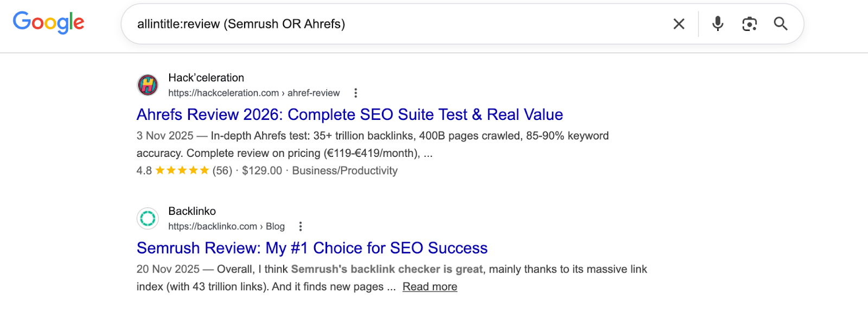Clear the search query with X icon
This screenshot has height=312, width=868.
click(x=679, y=24)
